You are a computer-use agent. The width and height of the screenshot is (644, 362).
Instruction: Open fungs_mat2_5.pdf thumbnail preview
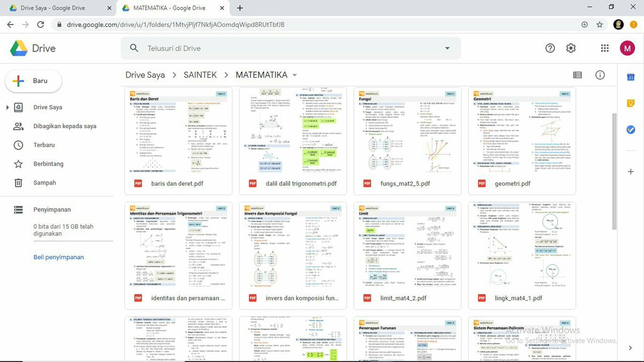pyautogui.click(x=407, y=130)
